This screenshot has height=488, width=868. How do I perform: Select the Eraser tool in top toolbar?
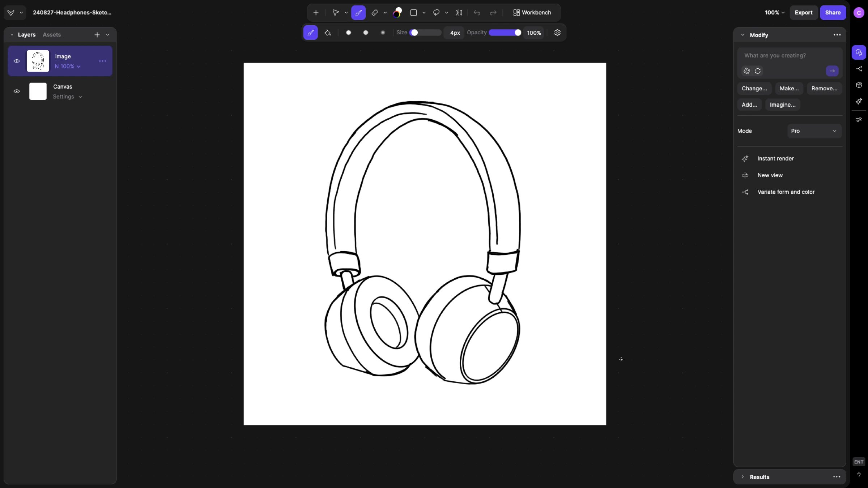point(375,13)
